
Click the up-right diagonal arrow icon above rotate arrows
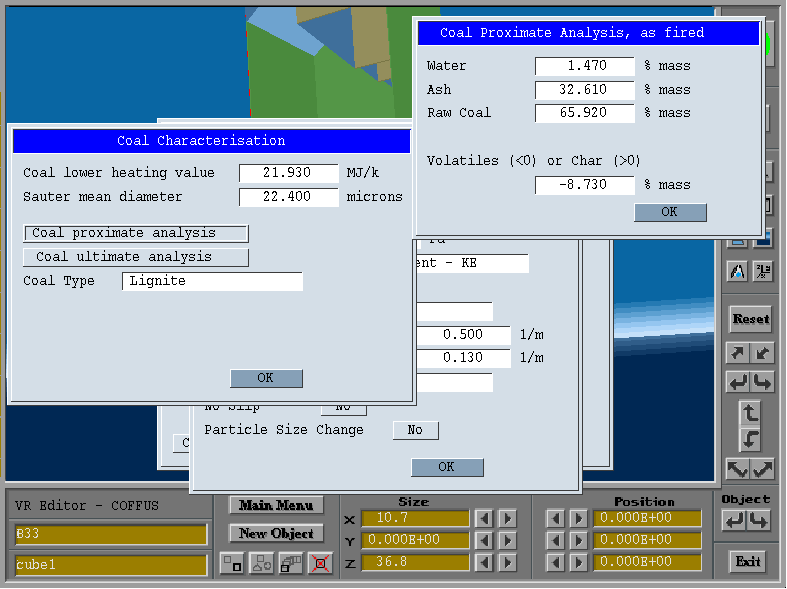(737, 353)
